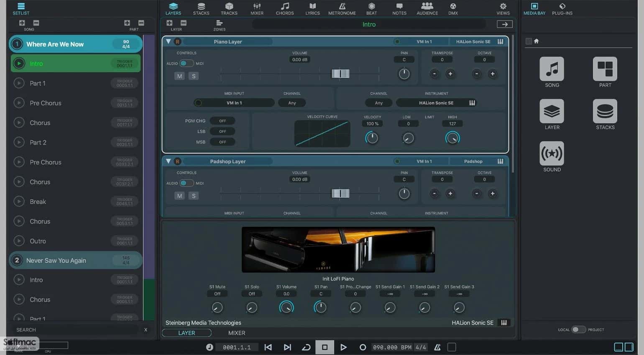Select the song Never Saw You Again
Screen dimensions: 644x355
point(76,260)
